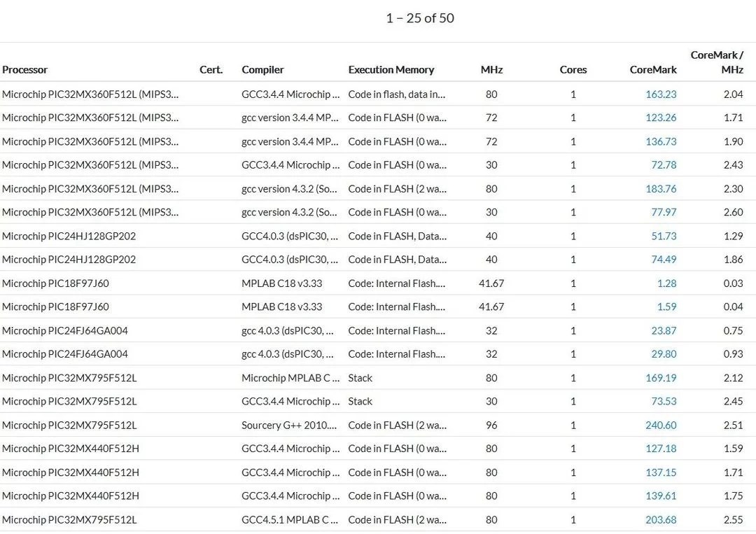The height and width of the screenshot is (534, 756).
Task: Sort by CoreMark / MHz header
Action: point(716,63)
